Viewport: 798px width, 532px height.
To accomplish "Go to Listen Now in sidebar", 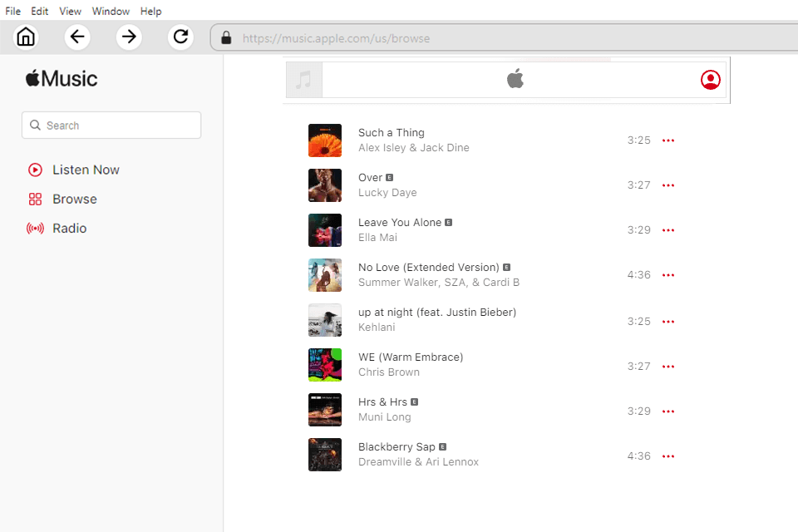I will (x=86, y=170).
